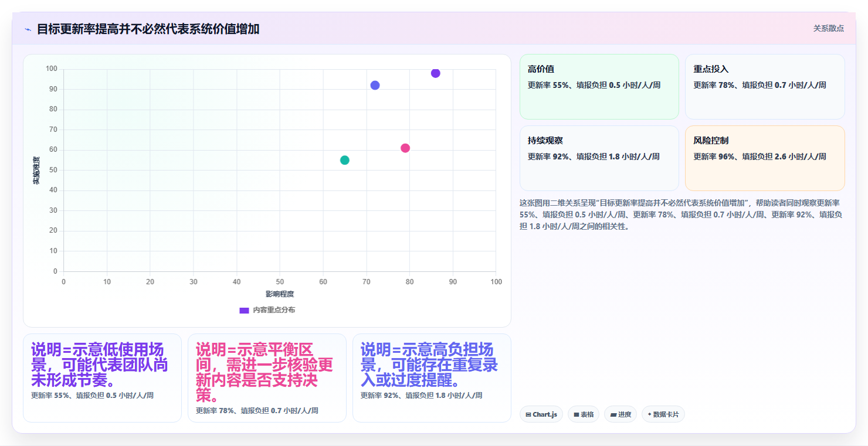Click the description paragraph starting 这张图用二维关系
This screenshot has width=868, height=446.
682,215
